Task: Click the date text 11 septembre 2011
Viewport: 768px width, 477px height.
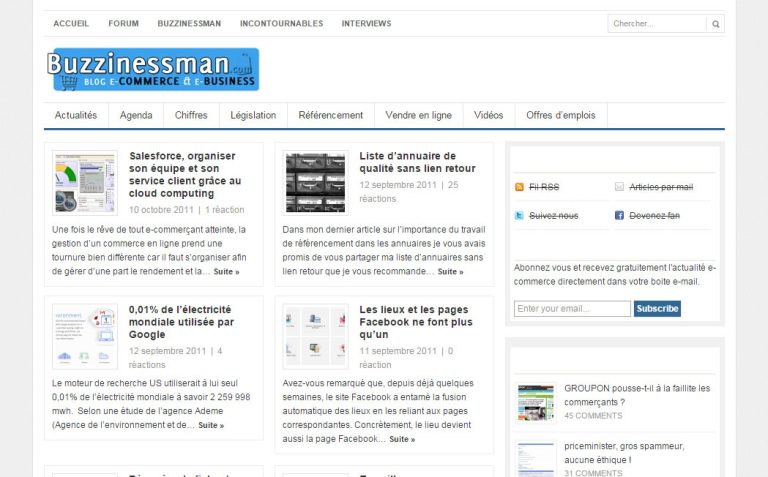Action: pos(398,351)
